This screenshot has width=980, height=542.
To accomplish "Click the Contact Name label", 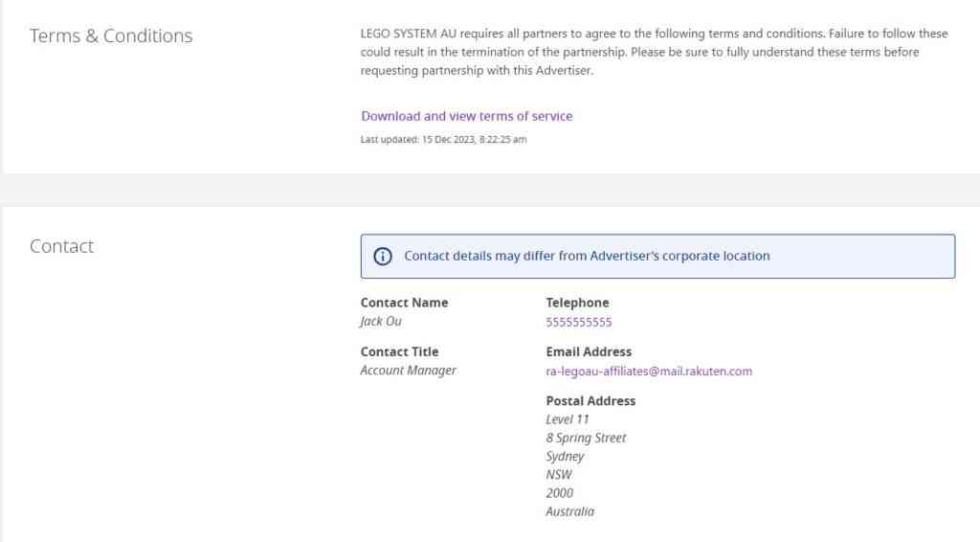I will pos(405,303).
